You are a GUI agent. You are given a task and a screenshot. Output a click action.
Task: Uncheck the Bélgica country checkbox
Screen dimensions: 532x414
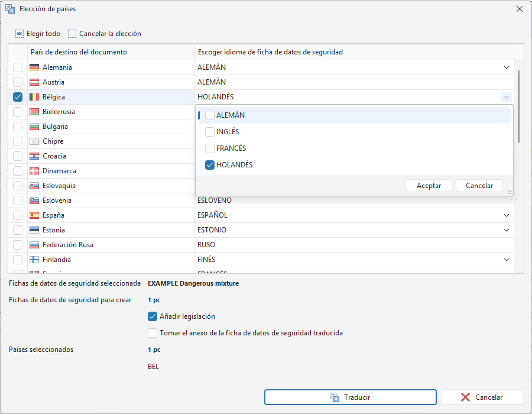point(18,97)
